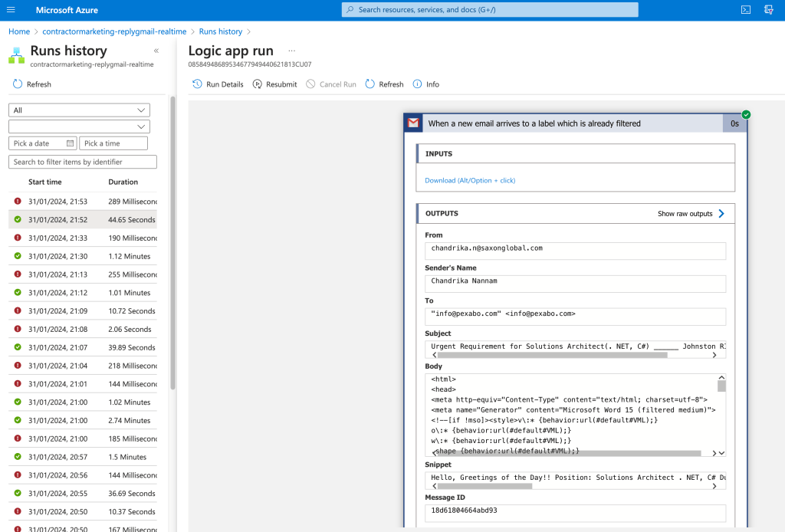Open Runs history breadcrumb link
Viewport: 785px width, 532px height.
221,31
